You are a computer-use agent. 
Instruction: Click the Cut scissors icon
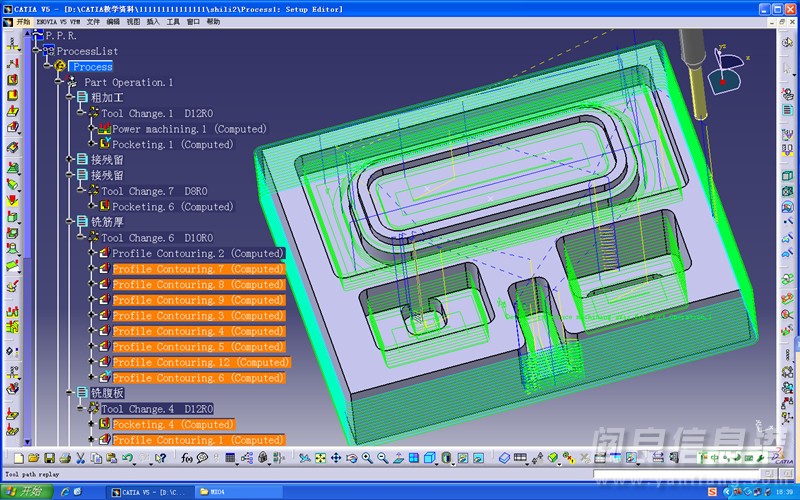click(x=81, y=458)
